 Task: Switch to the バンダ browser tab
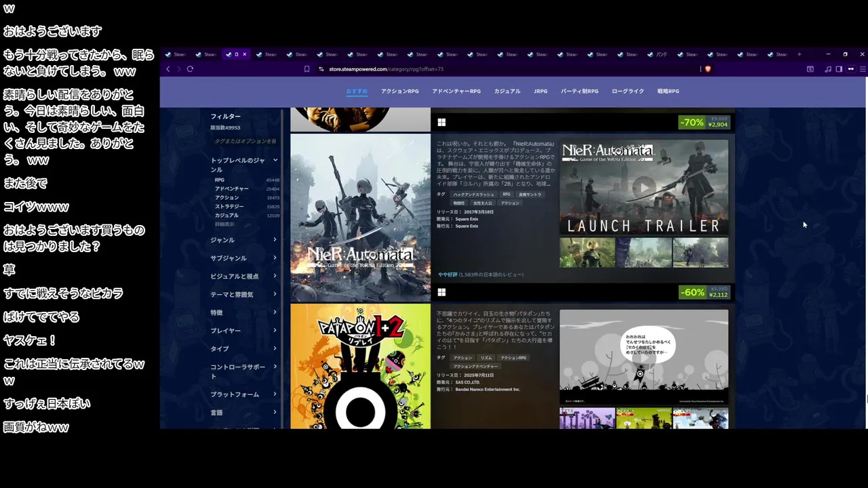pyautogui.click(x=658, y=54)
